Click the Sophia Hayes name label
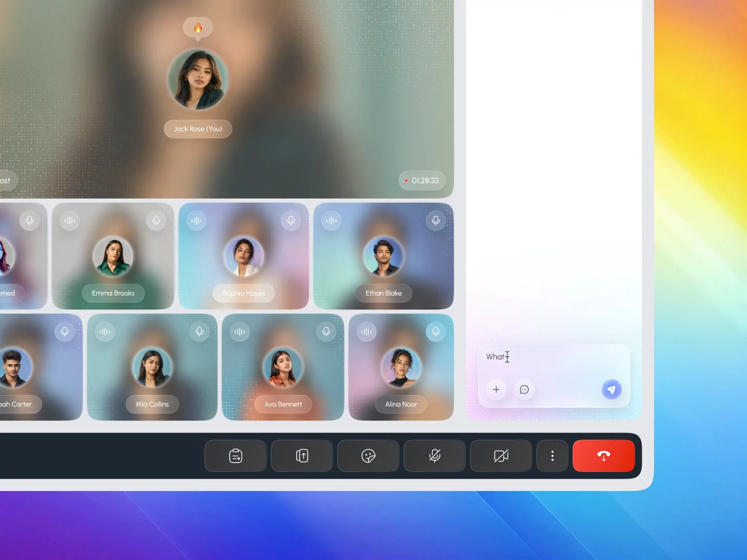This screenshot has height=560, width=747. [244, 293]
